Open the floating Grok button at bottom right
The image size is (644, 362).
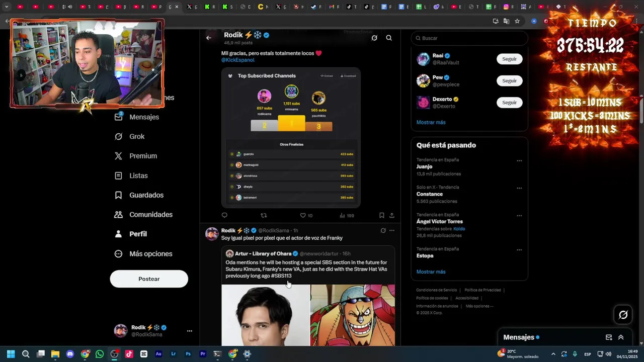(623, 315)
